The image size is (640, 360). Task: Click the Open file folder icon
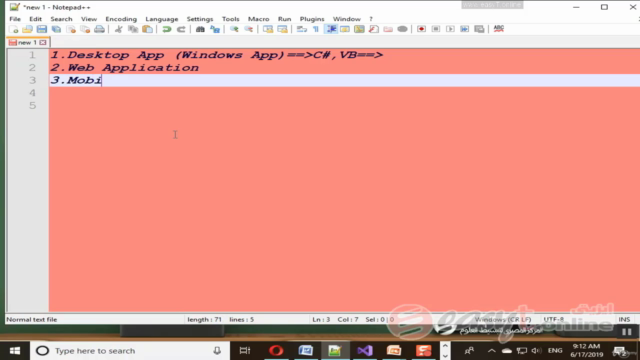click(x=27, y=29)
